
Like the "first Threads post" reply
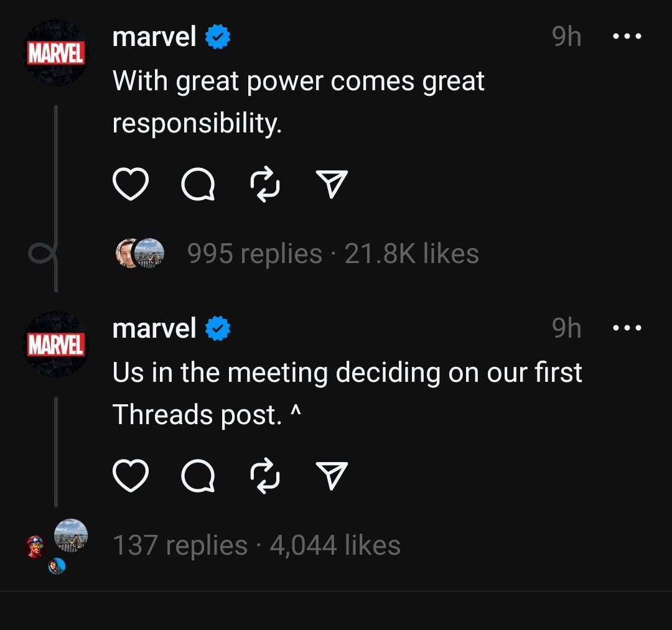click(130, 476)
